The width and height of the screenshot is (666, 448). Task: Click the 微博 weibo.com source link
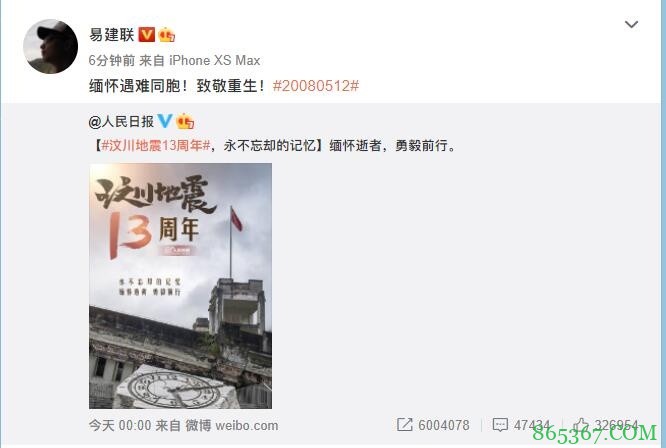coord(232,425)
